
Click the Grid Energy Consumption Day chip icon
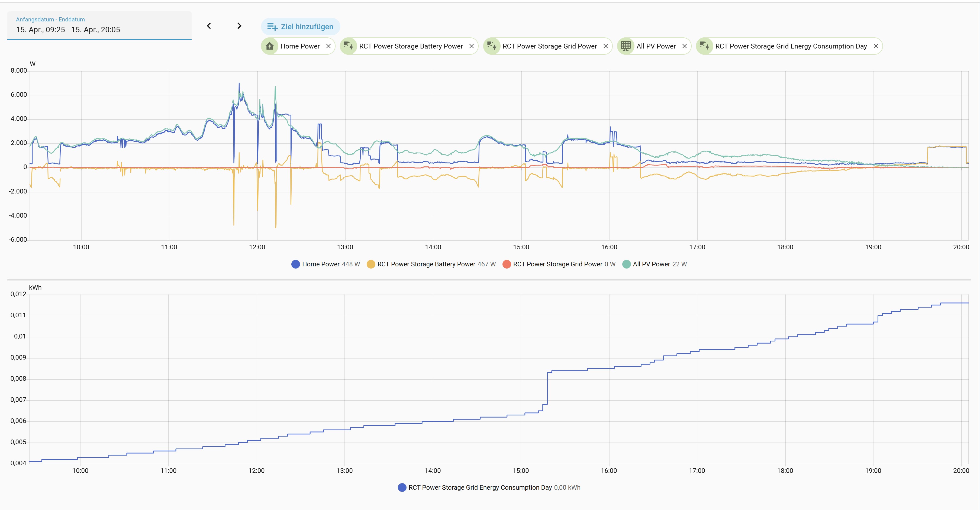tap(705, 46)
